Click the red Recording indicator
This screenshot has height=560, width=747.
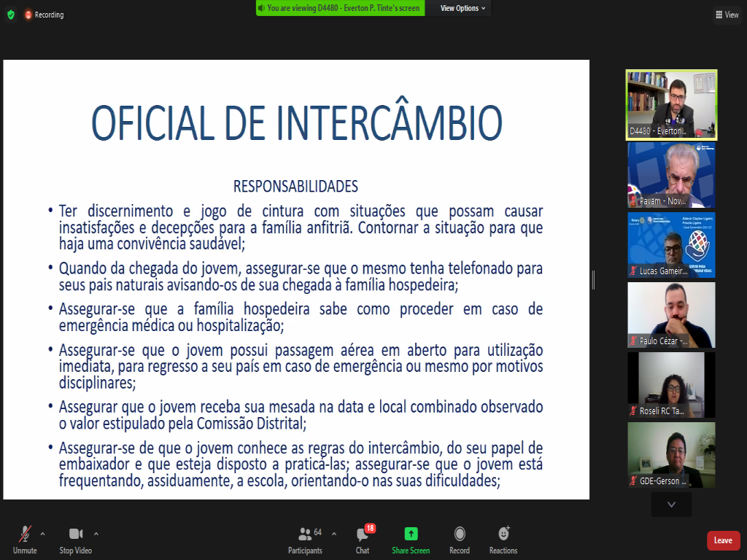click(44, 15)
